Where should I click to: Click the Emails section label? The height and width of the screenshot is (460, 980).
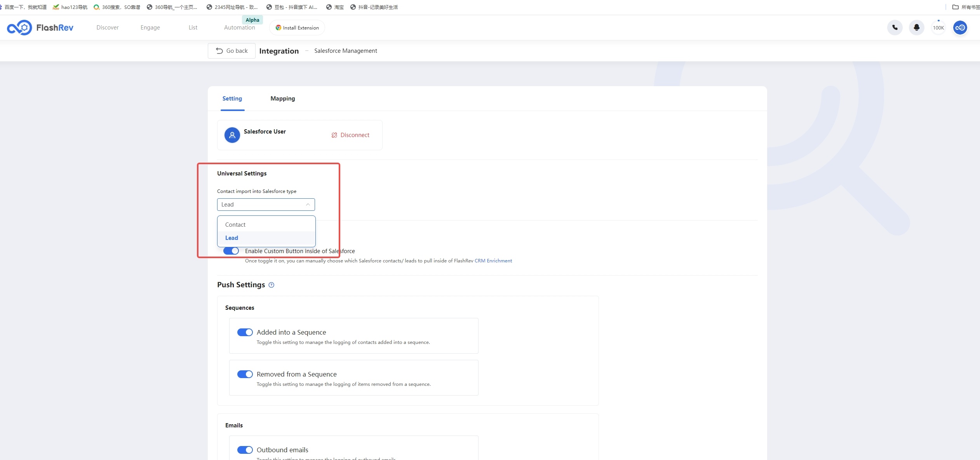[234, 425]
